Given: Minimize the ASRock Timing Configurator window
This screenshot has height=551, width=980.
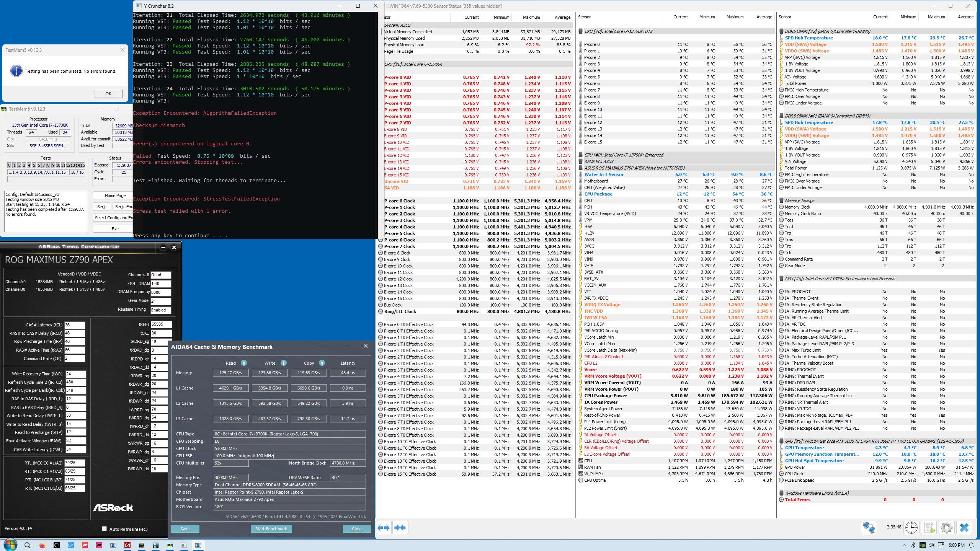Looking at the screenshot, I should [x=163, y=247].
